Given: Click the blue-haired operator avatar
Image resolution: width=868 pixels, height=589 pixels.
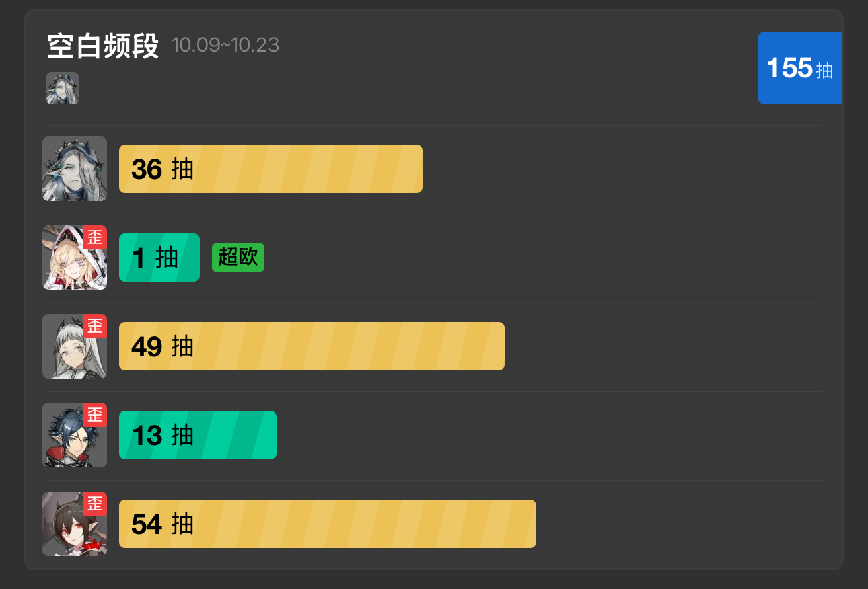Looking at the screenshot, I should click(75, 435).
